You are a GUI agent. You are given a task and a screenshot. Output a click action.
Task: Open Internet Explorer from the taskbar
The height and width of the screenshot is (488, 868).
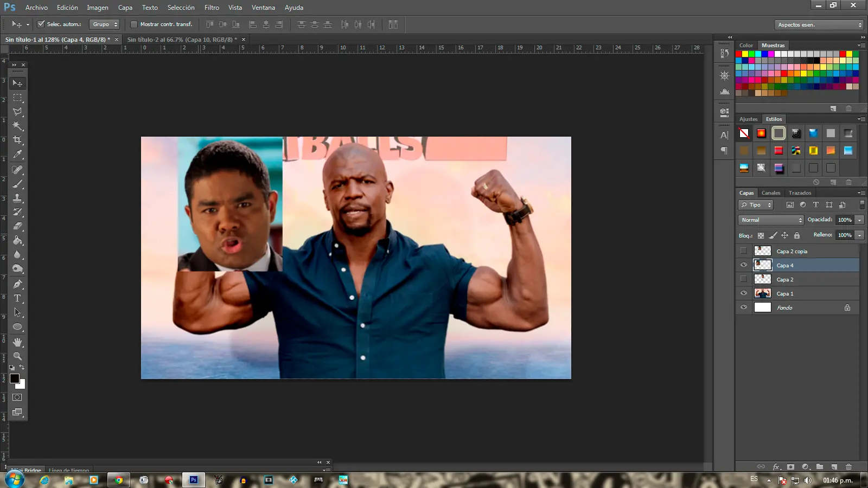point(44,480)
